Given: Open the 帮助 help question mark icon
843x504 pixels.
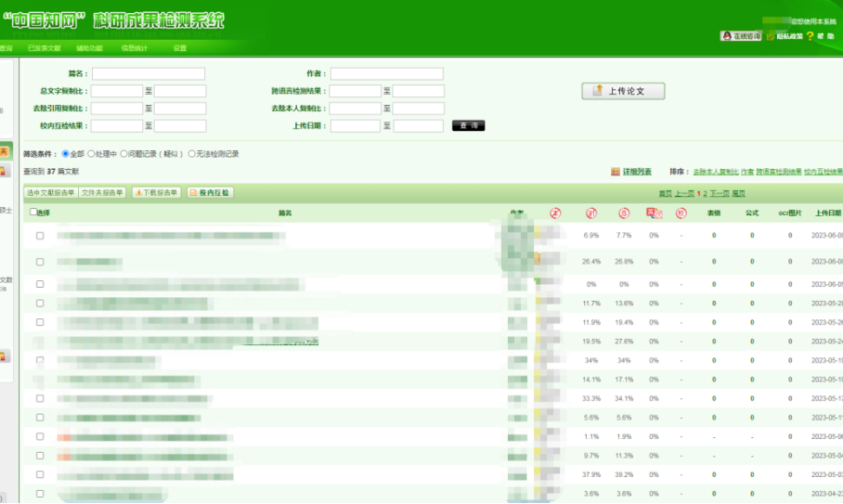Looking at the screenshot, I should point(810,36).
